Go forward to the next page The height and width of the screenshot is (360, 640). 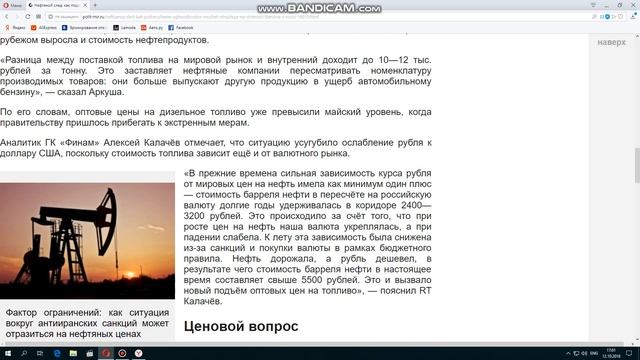coord(17,17)
